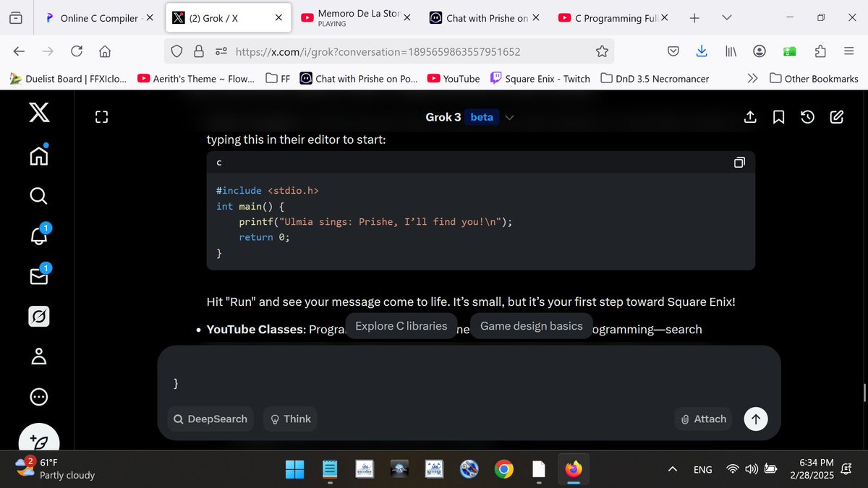Open weather widget Partly cloudy

(56, 468)
